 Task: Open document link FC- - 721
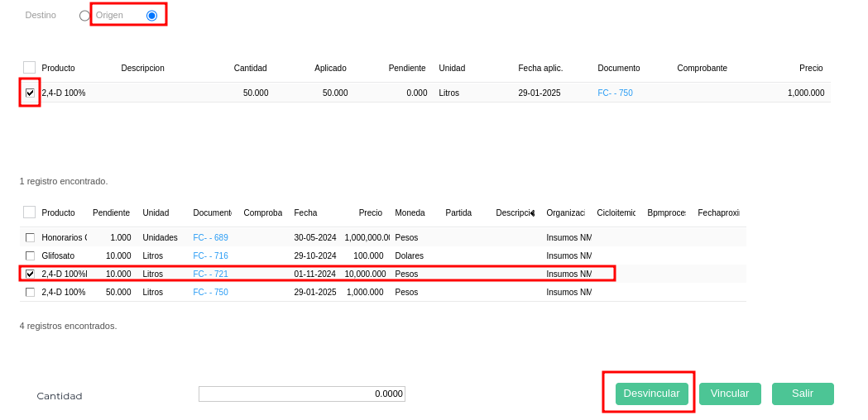pos(210,274)
